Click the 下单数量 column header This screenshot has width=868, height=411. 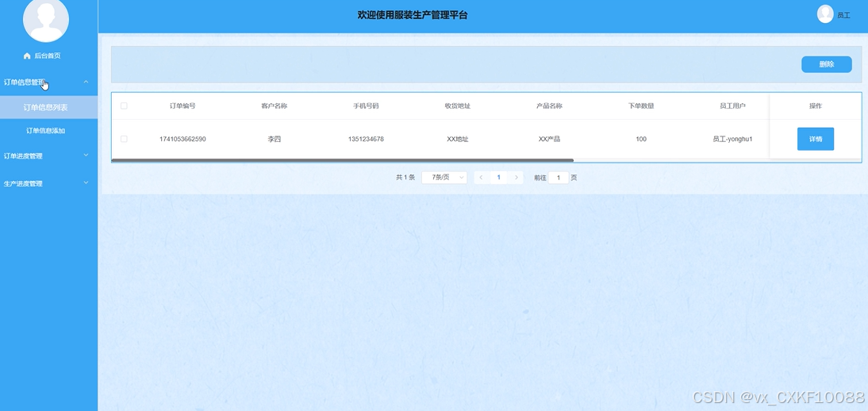click(641, 106)
